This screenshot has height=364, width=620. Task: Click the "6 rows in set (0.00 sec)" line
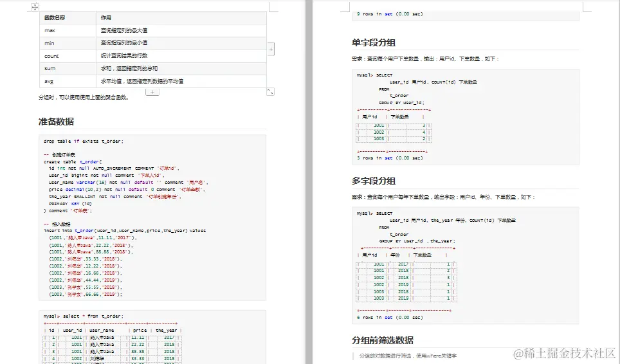(390, 317)
